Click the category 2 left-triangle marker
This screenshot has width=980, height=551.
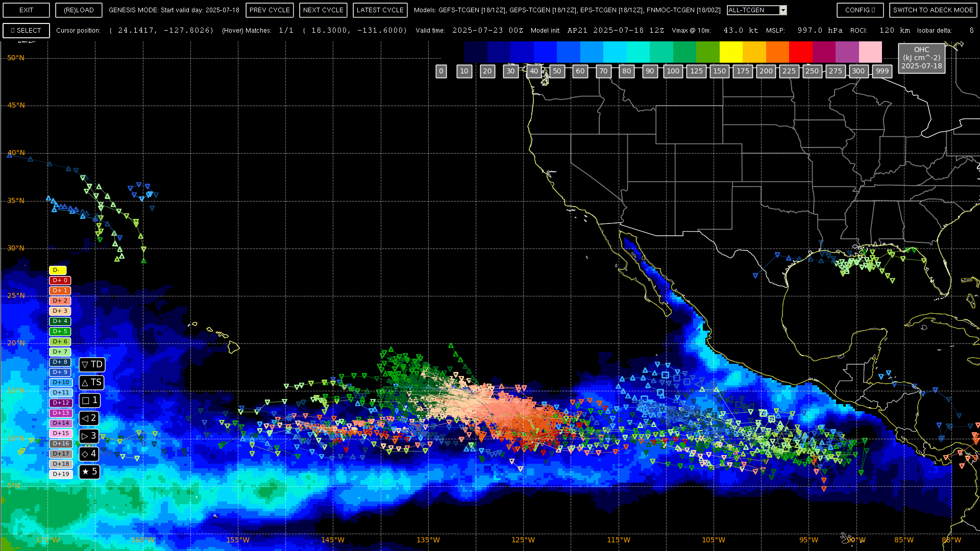[85, 418]
